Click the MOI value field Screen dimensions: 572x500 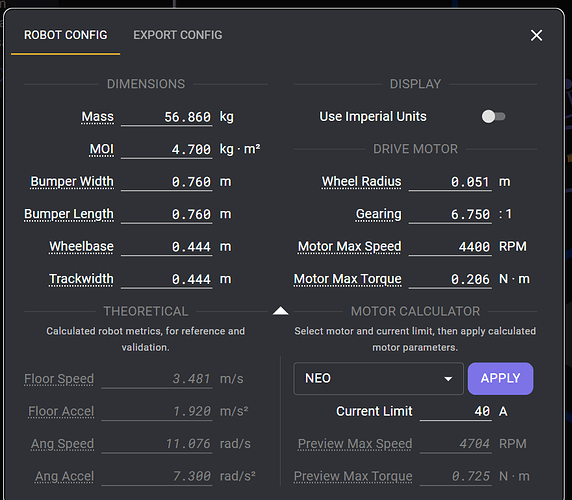tap(167, 149)
